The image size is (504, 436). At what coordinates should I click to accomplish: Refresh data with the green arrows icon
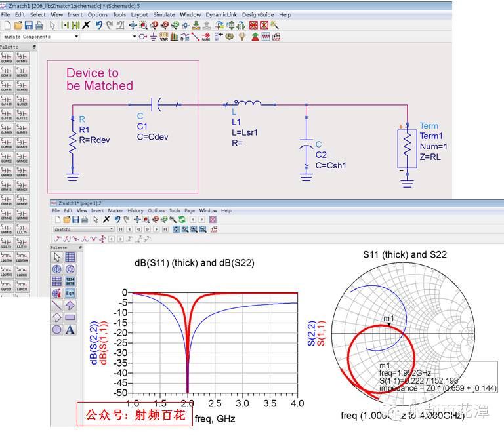[182, 219]
